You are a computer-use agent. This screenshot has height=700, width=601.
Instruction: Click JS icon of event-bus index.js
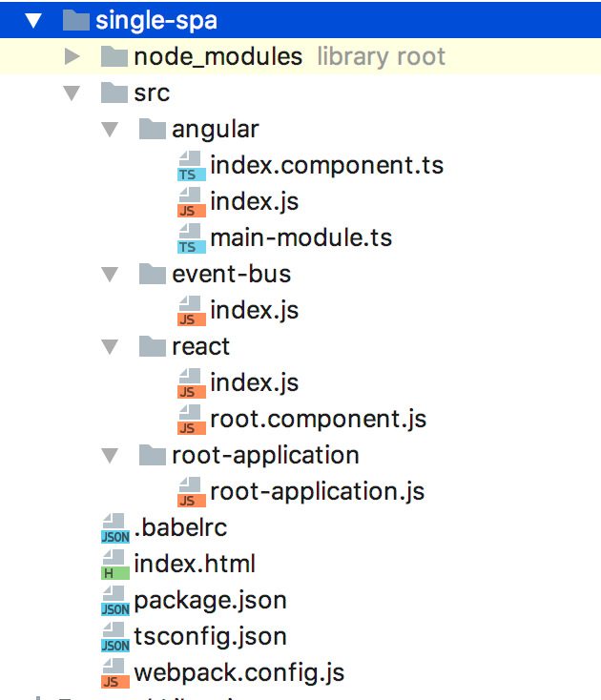[192, 311]
